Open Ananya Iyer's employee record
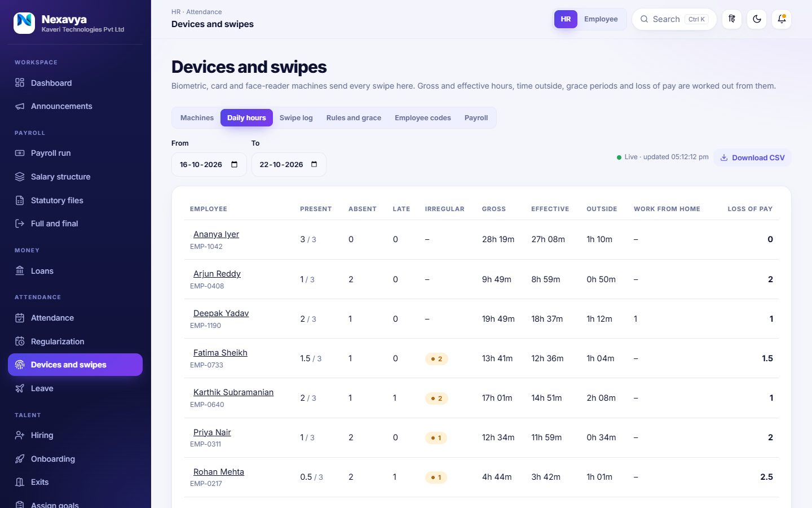Image resolution: width=812 pixels, height=508 pixels. point(216,234)
